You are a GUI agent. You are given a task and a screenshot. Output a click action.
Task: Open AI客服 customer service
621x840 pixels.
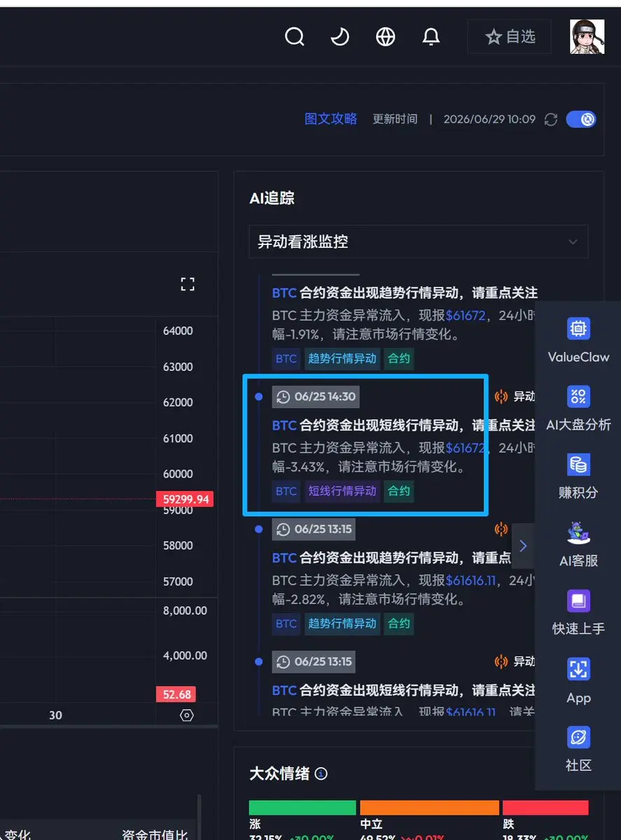pyautogui.click(x=578, y=545)
